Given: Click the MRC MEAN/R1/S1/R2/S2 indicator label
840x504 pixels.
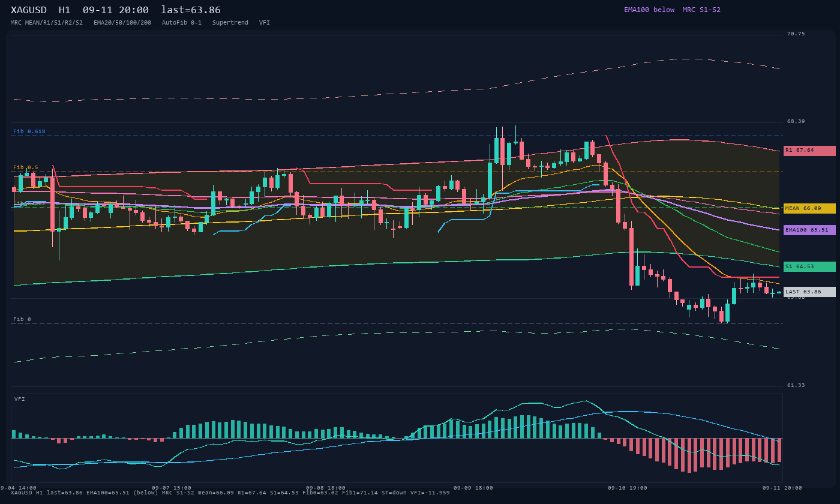Looking at the screenshot, I should point(47,23).
